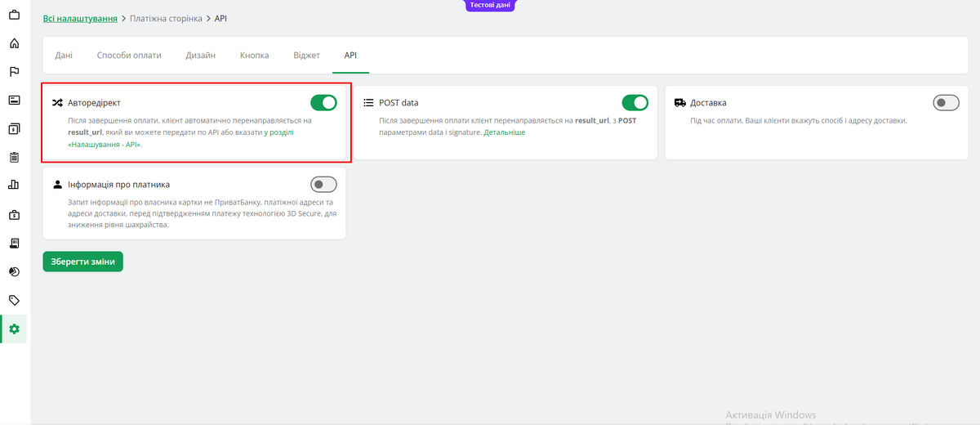
Task: Enable the Інформація про платника toggle
Action: (323, 185)
